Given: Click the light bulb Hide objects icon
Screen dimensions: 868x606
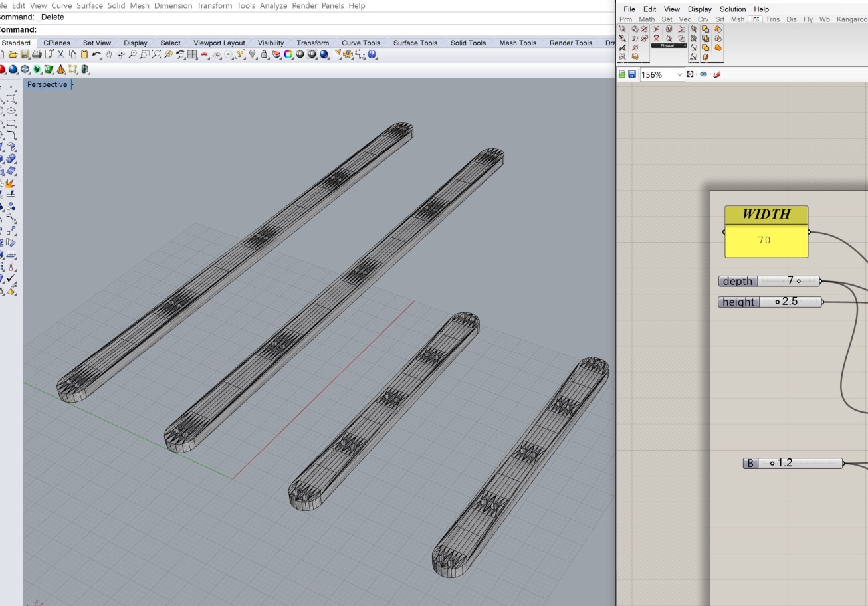Looking at the screenshot, I should (253, 54).
